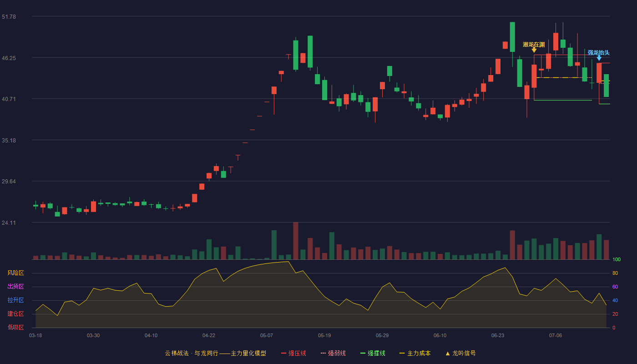Click the 60 indicator scale value

pos(615,287)
